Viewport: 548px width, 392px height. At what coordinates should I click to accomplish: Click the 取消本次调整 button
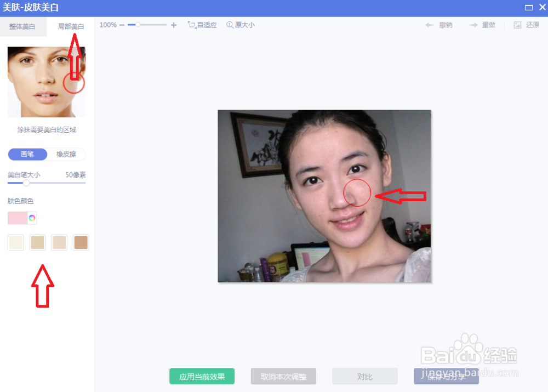[x=283, y=376]
